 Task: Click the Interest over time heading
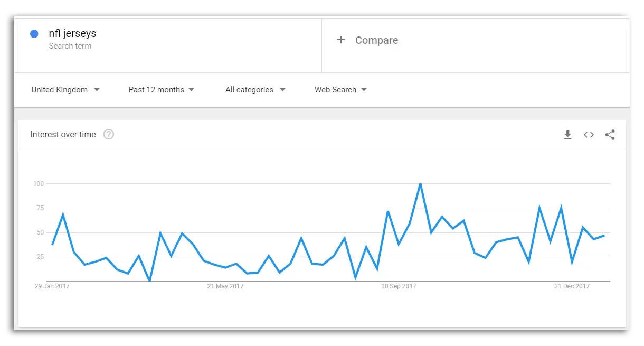point(63,135)
